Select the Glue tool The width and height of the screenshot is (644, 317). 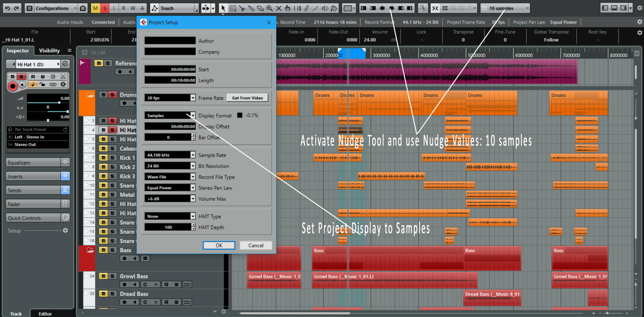[251, 8]
